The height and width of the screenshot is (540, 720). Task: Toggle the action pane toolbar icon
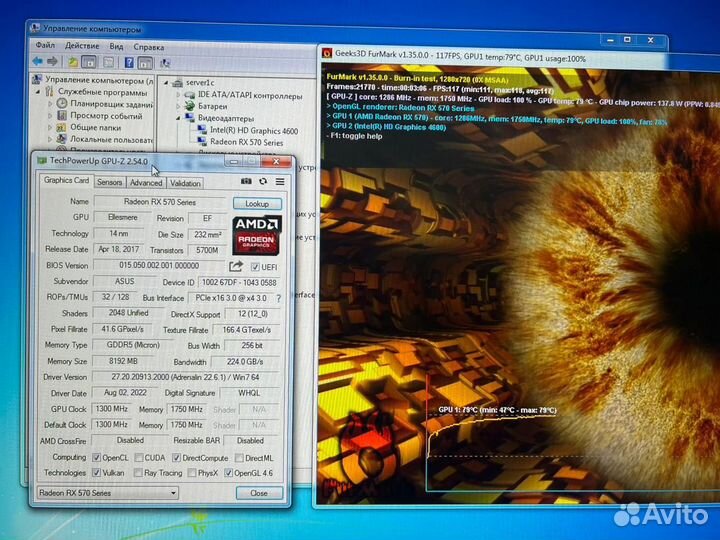pyautogui.click(x=145, y=63)
